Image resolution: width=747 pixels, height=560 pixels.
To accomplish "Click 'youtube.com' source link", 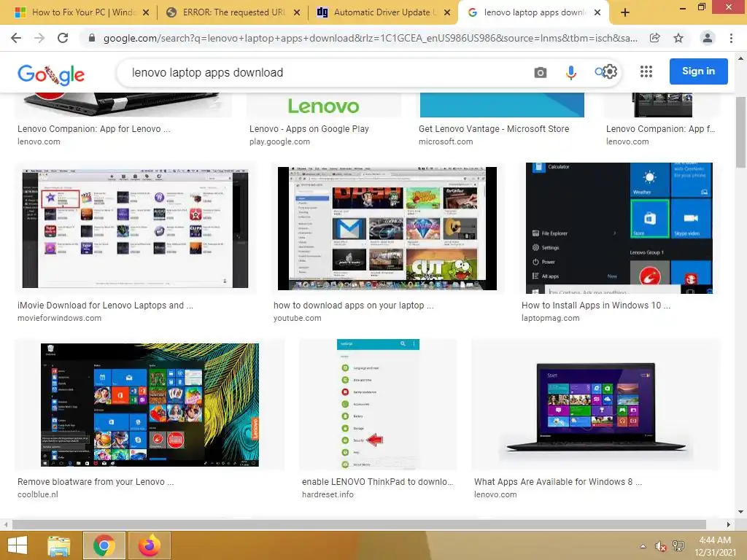I will tap(298, 318).
